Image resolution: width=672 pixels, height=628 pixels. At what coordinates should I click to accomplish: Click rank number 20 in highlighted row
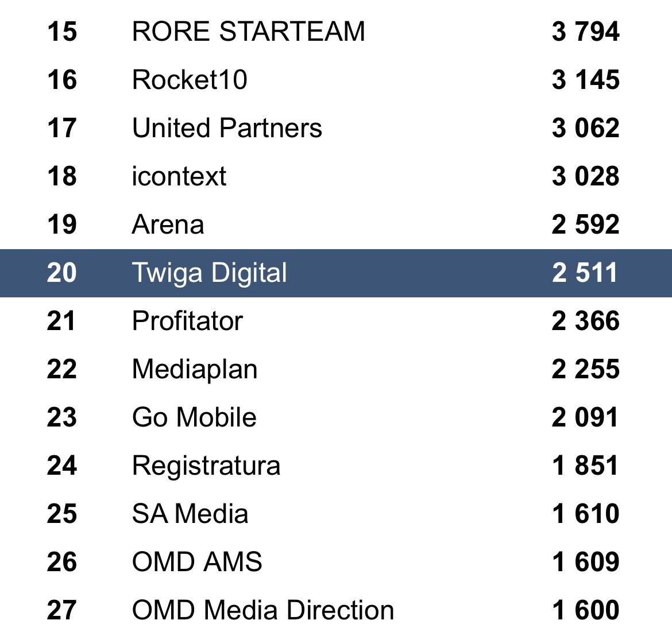[61, 273]
